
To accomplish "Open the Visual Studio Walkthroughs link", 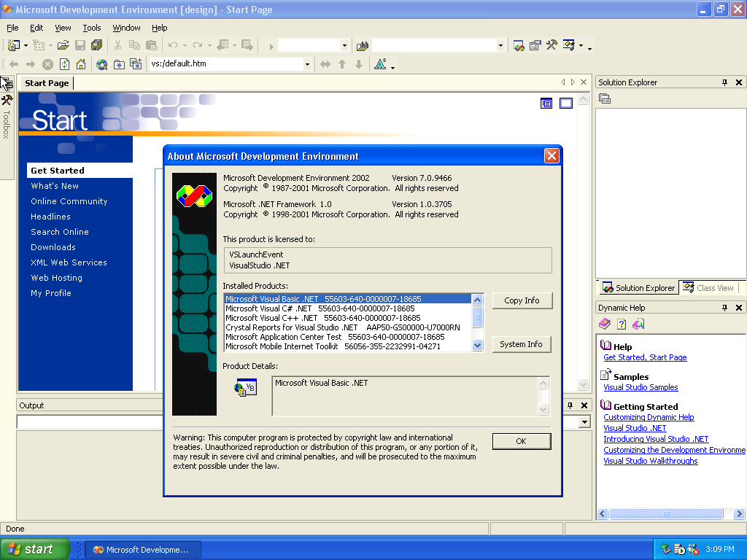I will pyautogui.click(x=651, y=461).
